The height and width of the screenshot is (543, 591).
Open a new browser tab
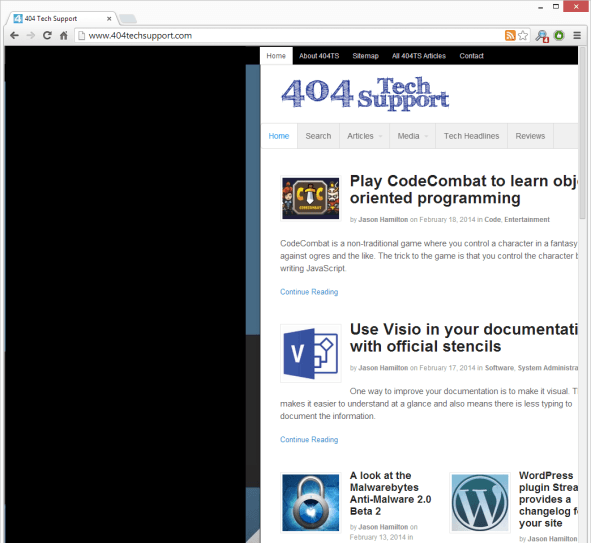128,18
